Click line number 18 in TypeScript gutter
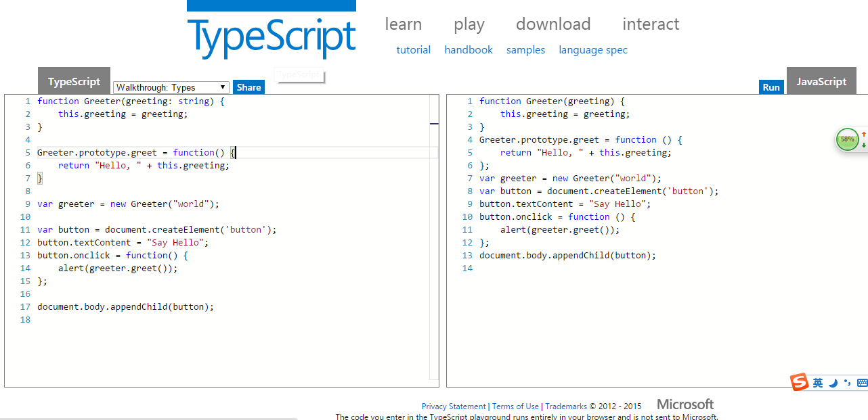 pos(26,320)
